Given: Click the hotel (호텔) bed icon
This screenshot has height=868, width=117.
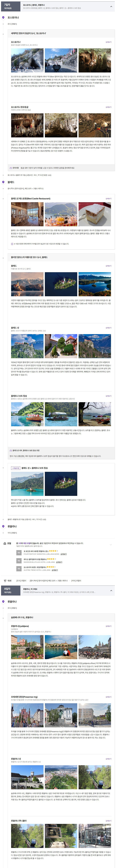Looking at the screenshot, I should [4, 543].
